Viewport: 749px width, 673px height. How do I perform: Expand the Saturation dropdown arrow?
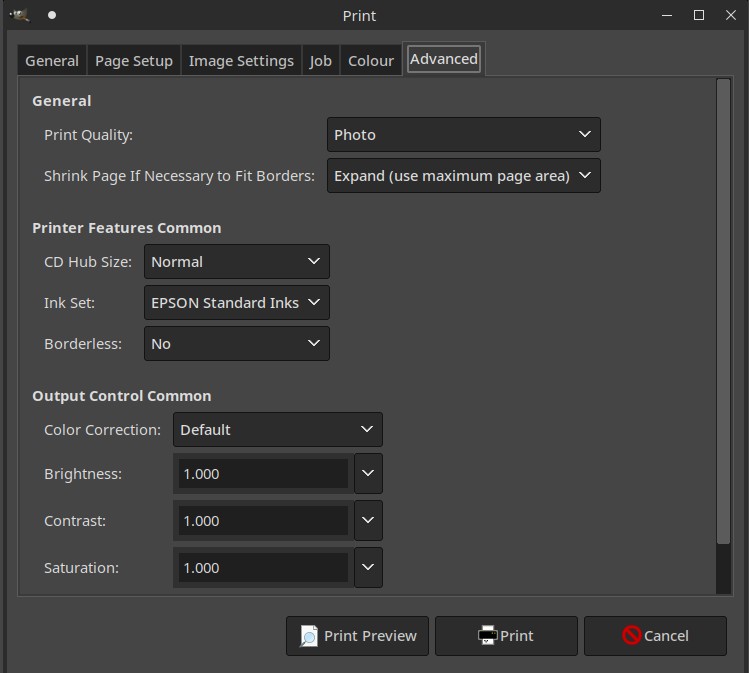pyautogui.click(x=368, y=568)
